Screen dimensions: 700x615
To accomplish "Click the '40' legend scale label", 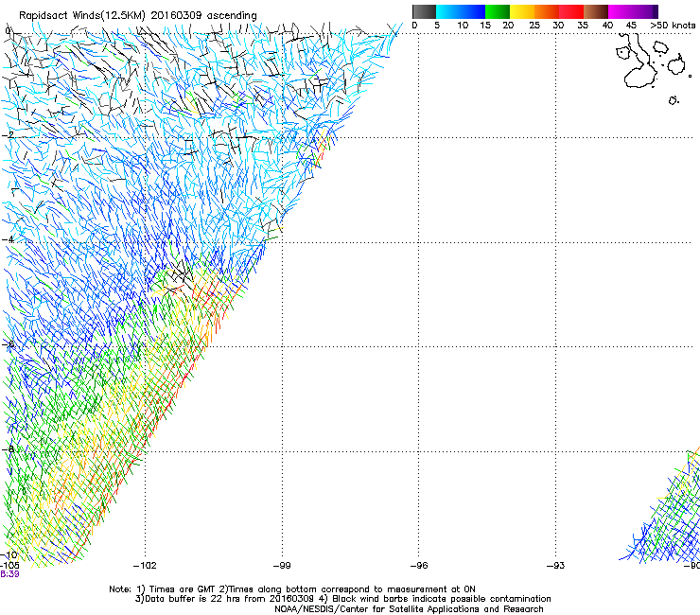I will pos(607,26).
